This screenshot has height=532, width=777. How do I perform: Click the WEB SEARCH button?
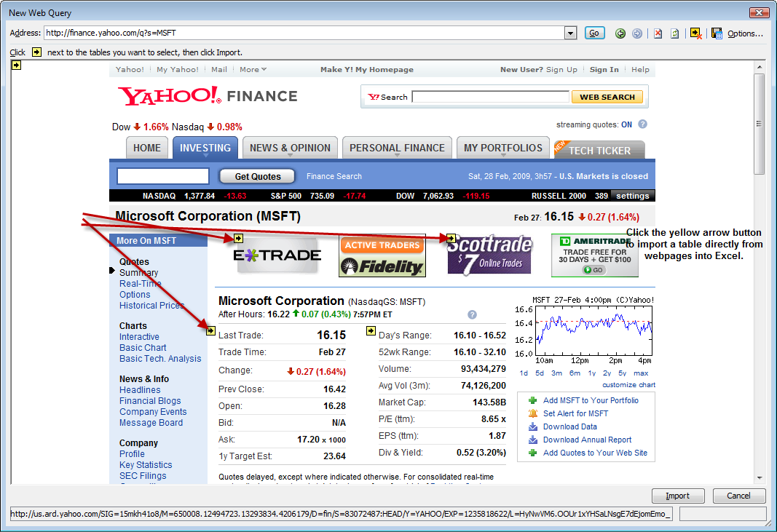[607, 97]
